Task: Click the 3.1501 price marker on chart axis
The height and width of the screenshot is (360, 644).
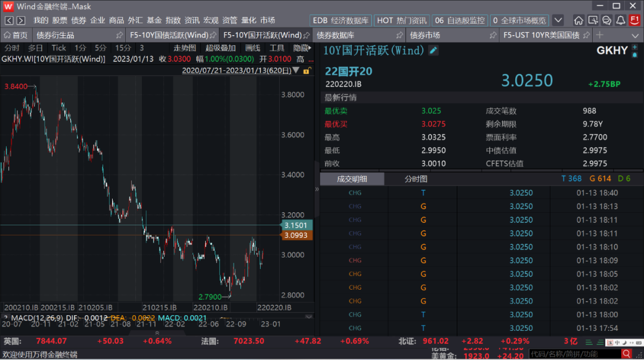Action: [x=296, y=225]
